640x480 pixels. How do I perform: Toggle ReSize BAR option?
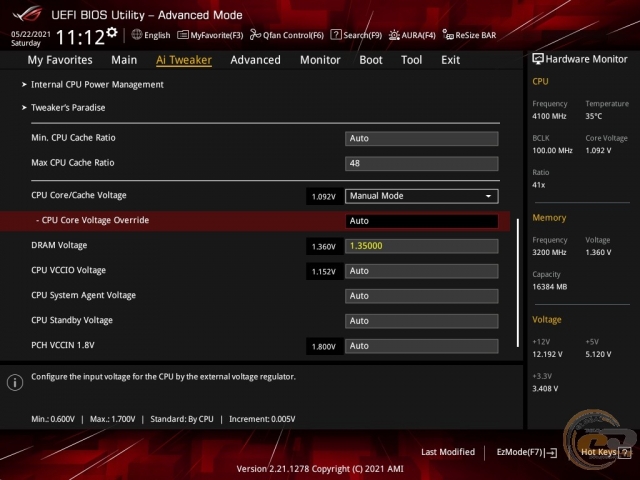[469, 35]
